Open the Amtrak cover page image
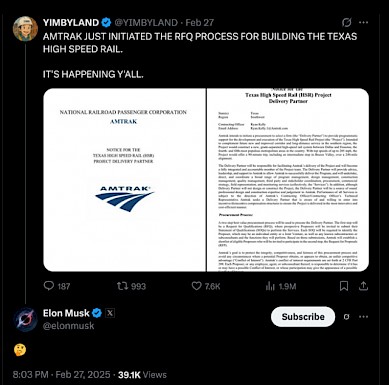 (x=124, y=180)
